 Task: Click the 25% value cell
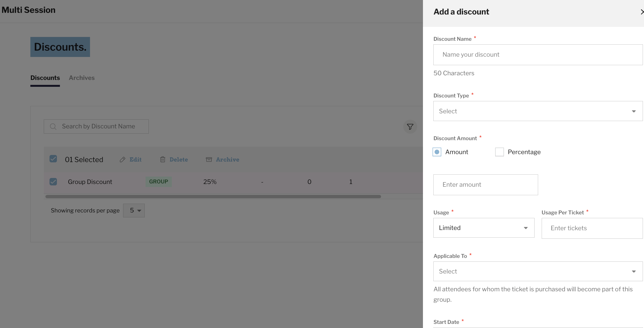tap(210, 182)
